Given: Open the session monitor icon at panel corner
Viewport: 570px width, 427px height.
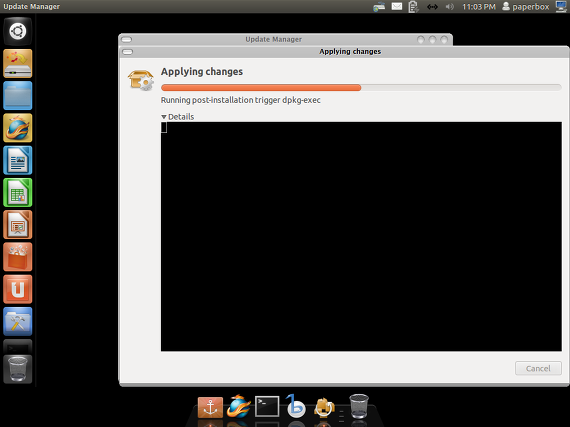Looking at the screenshot, I should [x=562, y=7].
